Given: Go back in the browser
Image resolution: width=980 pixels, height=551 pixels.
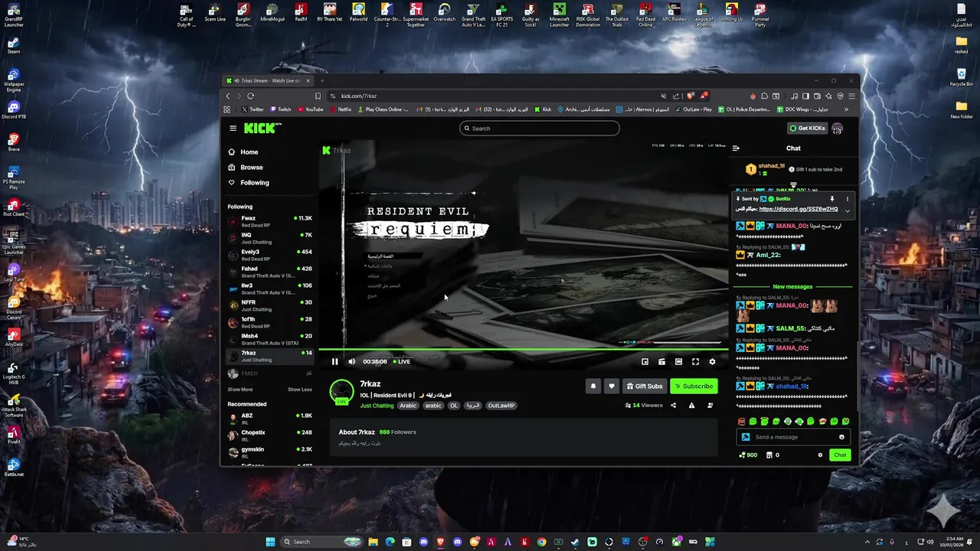Looking at the screenshot, I should pyautogui.click(x=227, y=96).
